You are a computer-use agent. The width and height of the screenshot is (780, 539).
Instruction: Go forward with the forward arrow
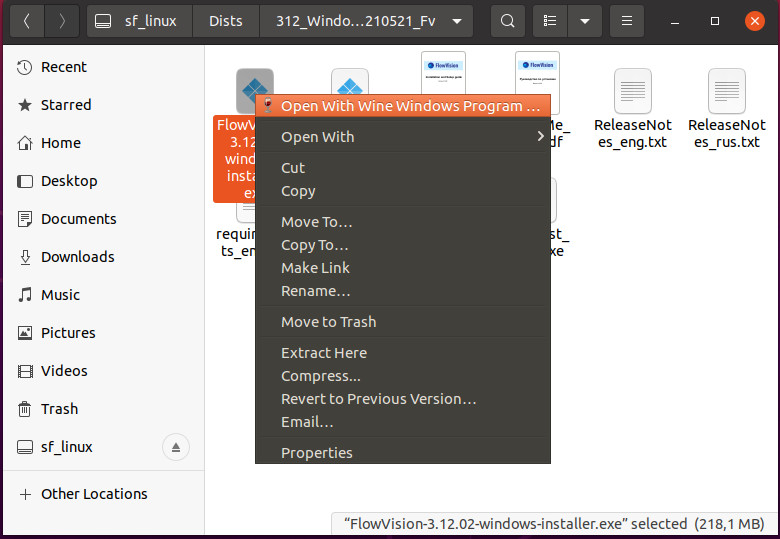click(x=62, y=21)
